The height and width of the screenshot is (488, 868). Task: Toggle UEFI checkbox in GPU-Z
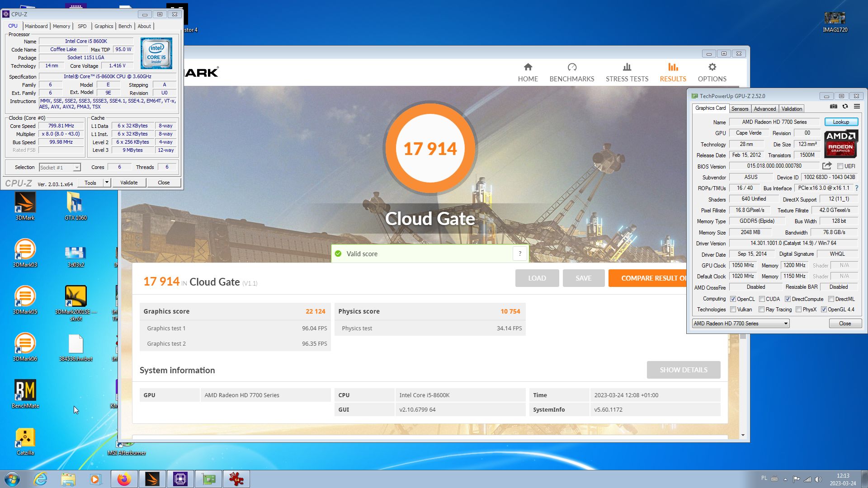(840, 166)
